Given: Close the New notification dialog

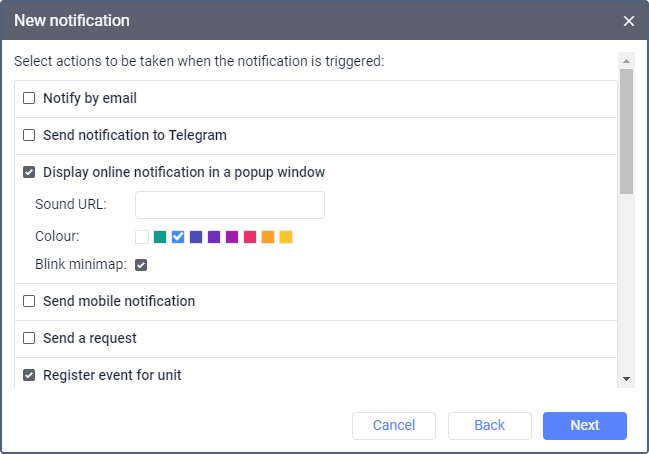Looking at the screenshot, I should coord(629,21).
